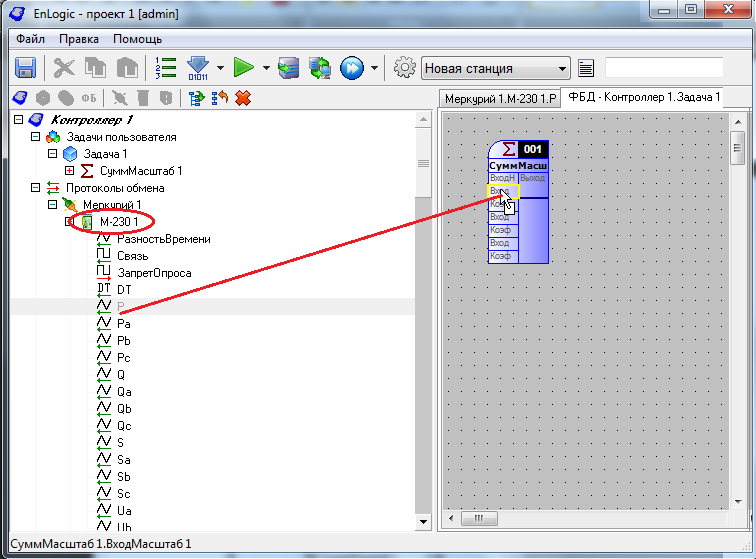Click the ВходН pin on block
The height and width of the screenshot is (559, 756).
503,178
